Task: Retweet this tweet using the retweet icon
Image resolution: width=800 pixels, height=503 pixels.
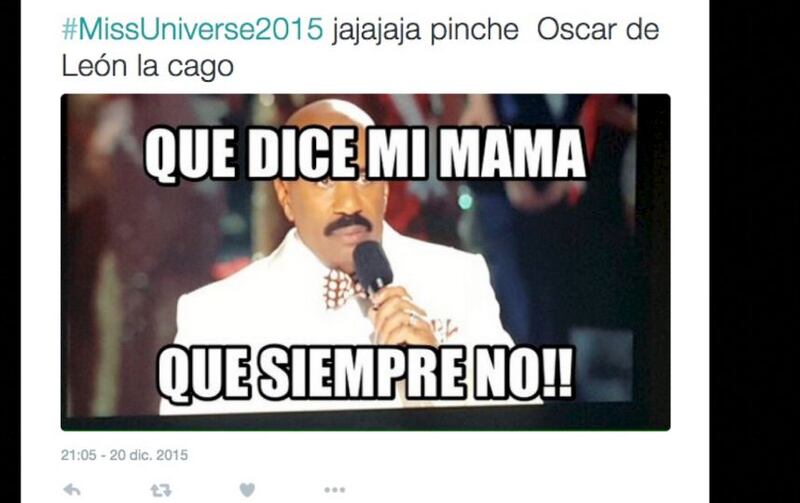Action: 161,491
